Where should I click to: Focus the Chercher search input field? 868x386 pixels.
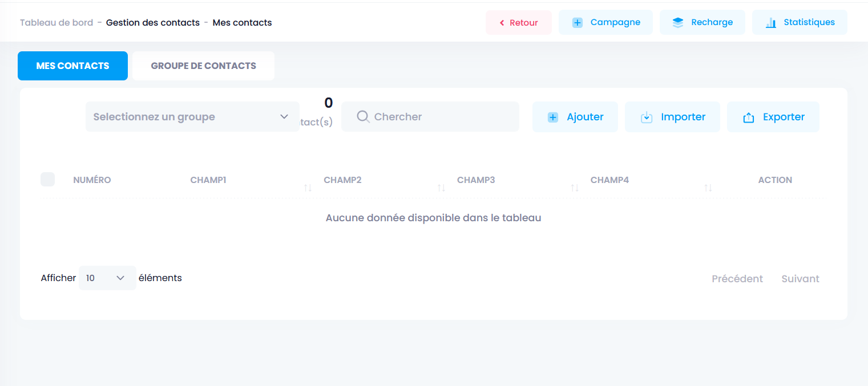click(x=439, y=117)
